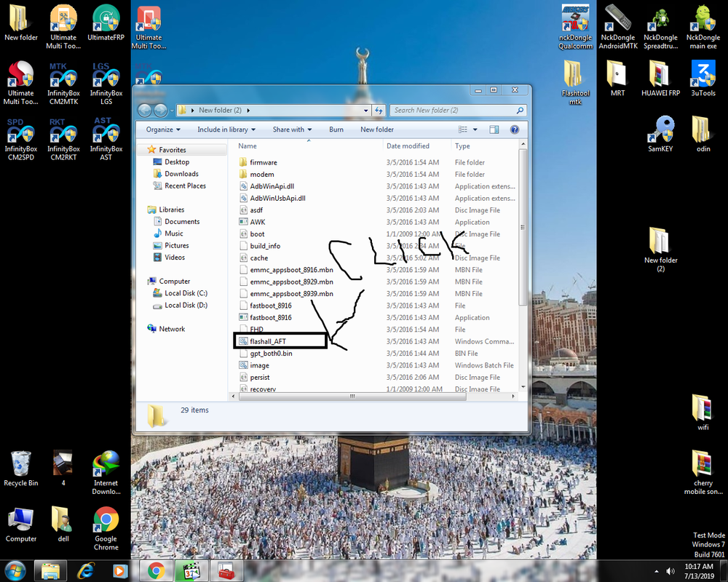This screenshot has height=582, width=728.
Task: Open Include in library dropdown
Action: click(226, 129)
